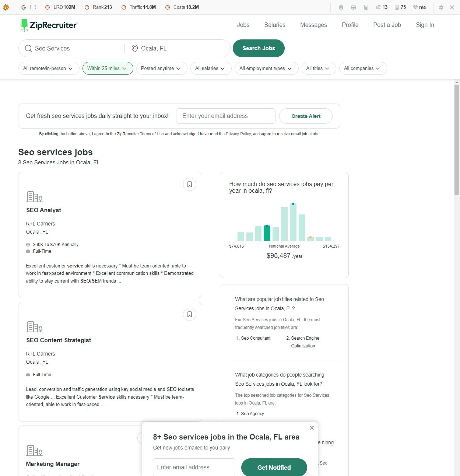Open the Terms of Use link
This screenshot has height=476, width=460.
(x=152, y=134)
